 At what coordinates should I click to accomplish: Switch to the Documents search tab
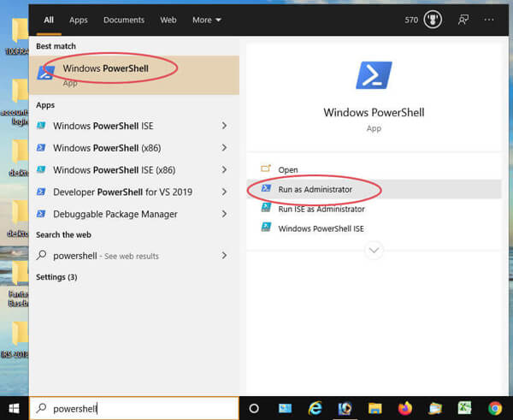pyautogui.click(x=124, y=20)
